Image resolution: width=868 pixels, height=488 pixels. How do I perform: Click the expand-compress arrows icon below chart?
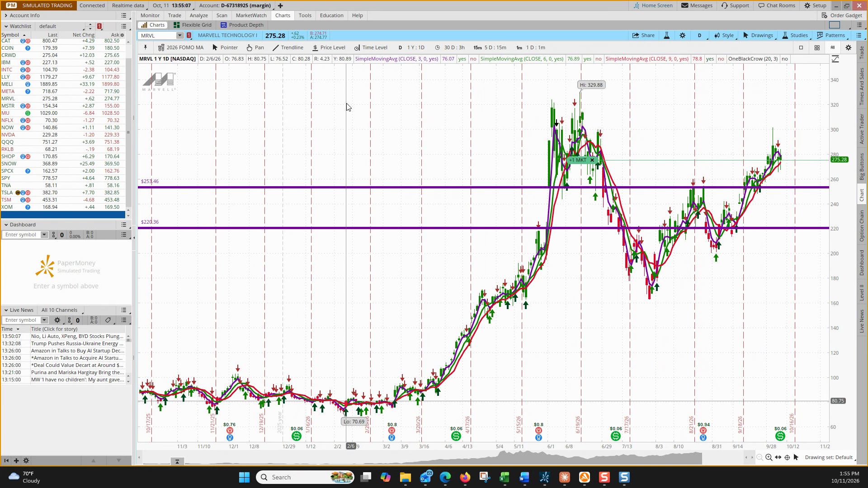click(778, 457)
